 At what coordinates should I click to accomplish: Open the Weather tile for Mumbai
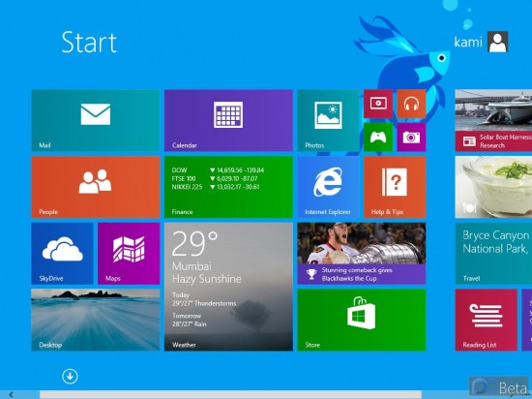click(x=228, y=287)
